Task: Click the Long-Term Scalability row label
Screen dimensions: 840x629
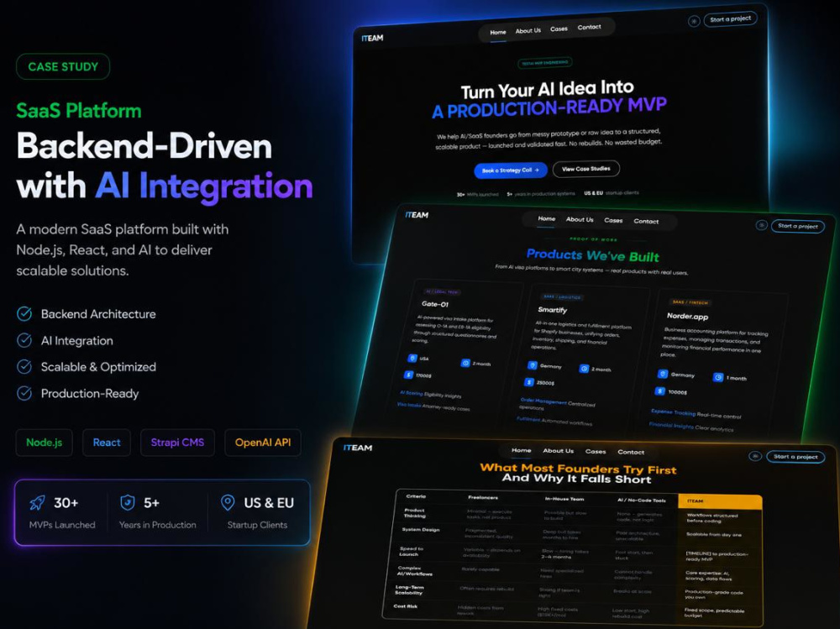Action: click(410, 590)
